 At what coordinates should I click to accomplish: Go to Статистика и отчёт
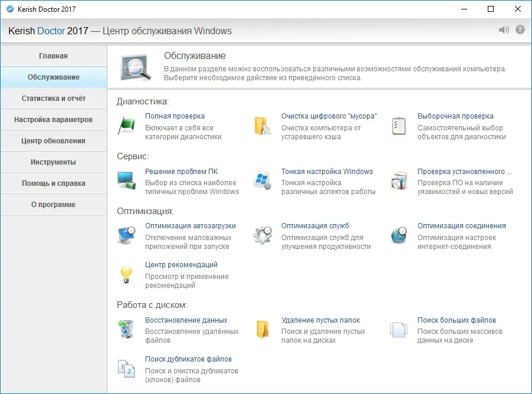(53, 98)
